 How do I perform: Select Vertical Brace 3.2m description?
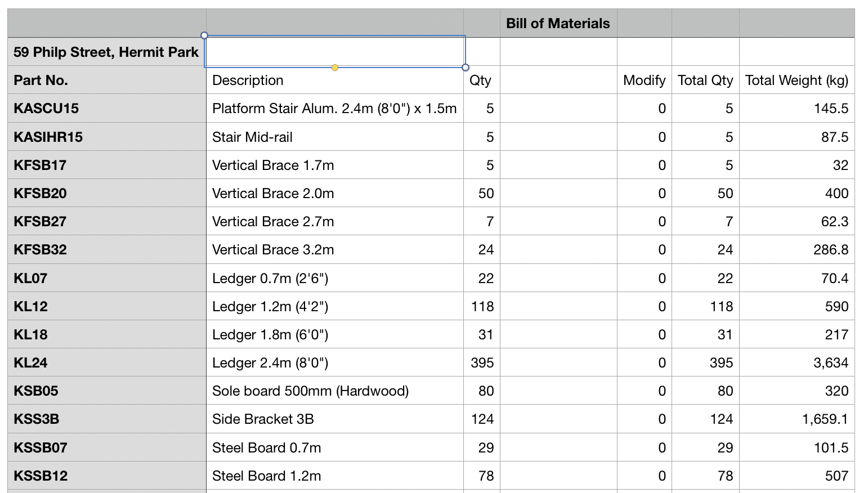(335, 249)
